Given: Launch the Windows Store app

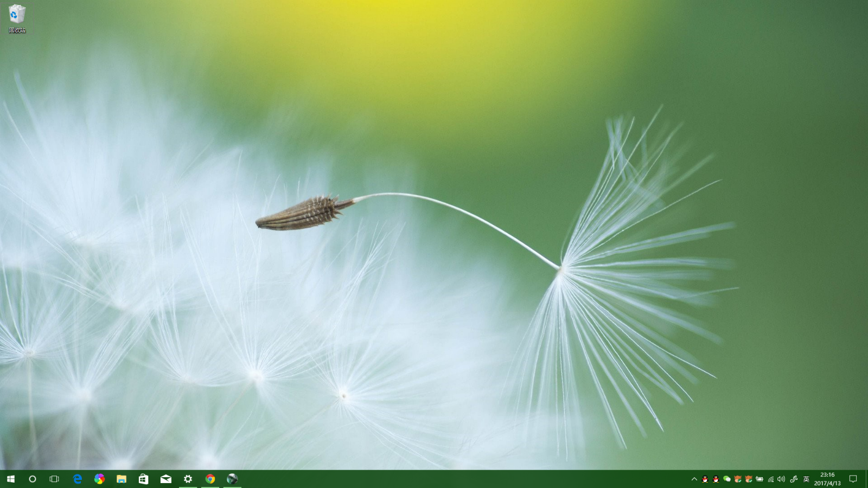Looking at the screenshot, I should pos(144,479).
